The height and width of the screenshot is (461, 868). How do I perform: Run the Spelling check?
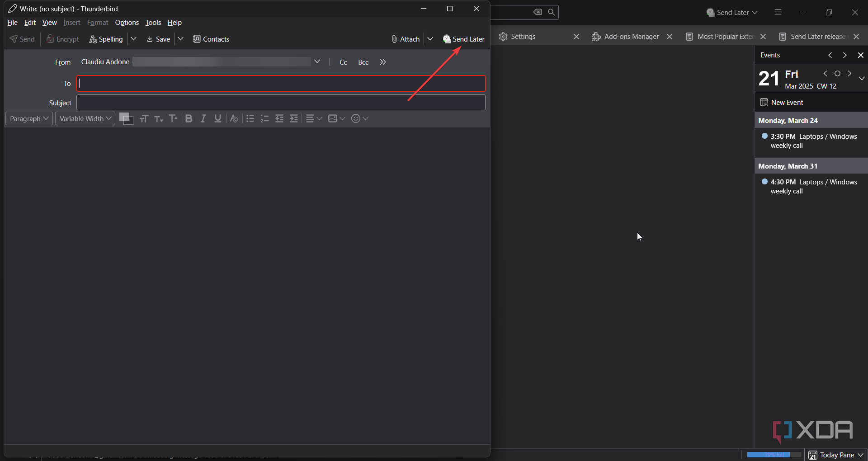pos(106,39)
